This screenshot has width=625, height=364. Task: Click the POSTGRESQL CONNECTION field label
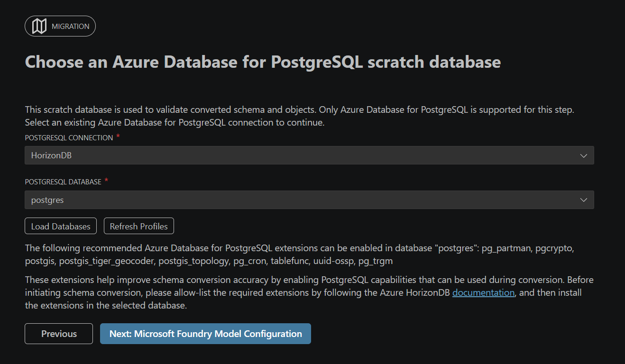point(69,137)
